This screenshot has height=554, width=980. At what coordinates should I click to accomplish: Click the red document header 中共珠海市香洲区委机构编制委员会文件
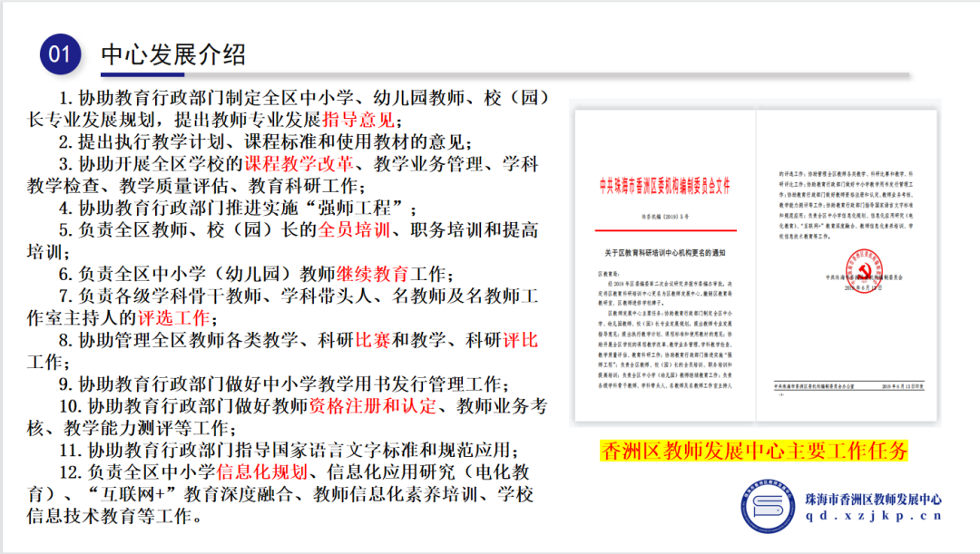click(x=665, y=186)
